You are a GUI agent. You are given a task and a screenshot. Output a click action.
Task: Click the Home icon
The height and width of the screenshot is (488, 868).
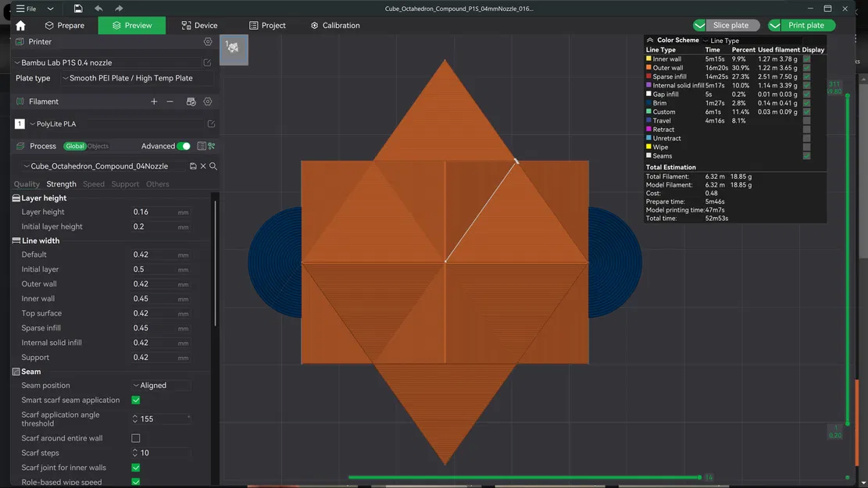[x=20, y=25]
